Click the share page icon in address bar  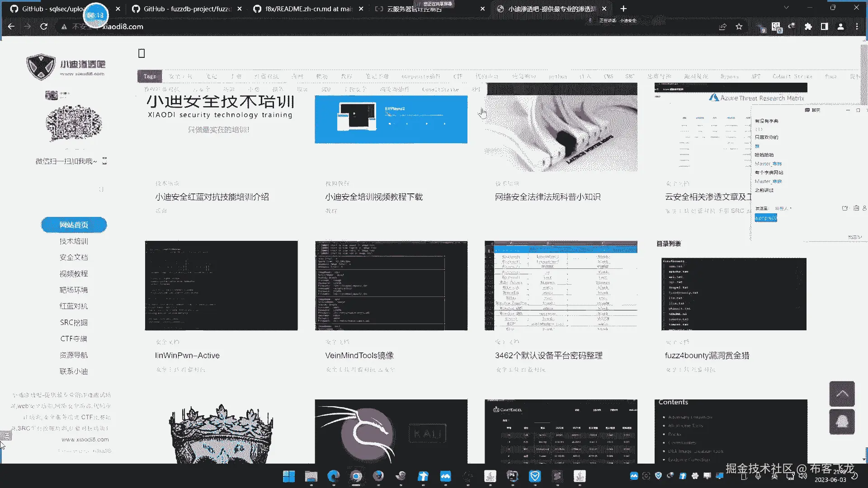(722, 27)
